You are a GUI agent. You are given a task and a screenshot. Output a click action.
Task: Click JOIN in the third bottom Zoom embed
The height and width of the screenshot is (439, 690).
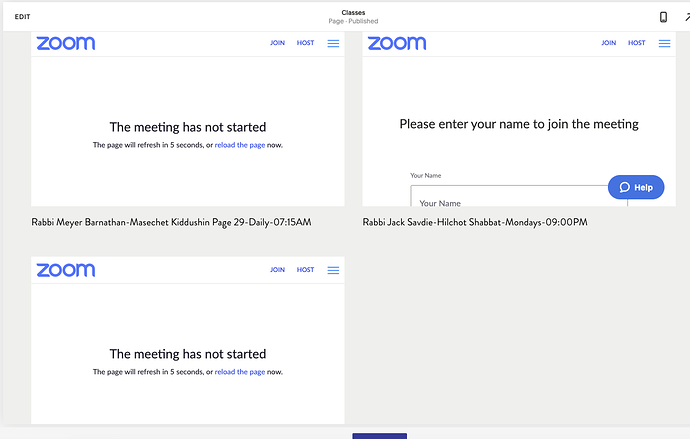click(277, 270)
